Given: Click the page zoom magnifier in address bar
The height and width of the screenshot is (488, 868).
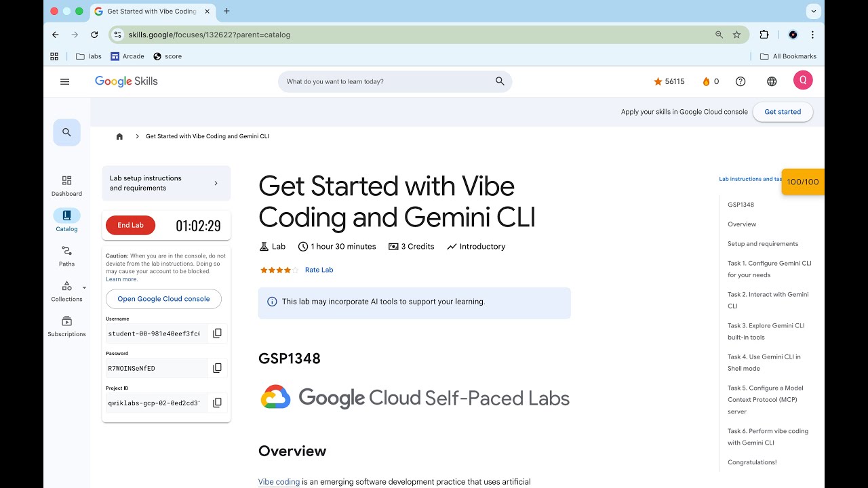Looking at the screenshot, I should pos(719,35).
